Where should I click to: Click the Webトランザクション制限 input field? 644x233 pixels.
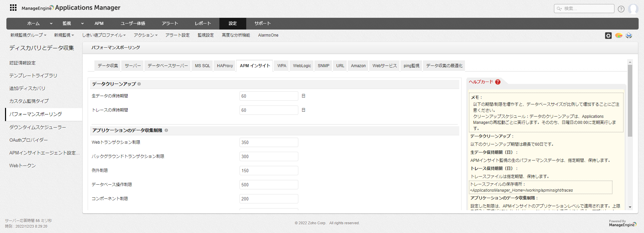[268, 142]
